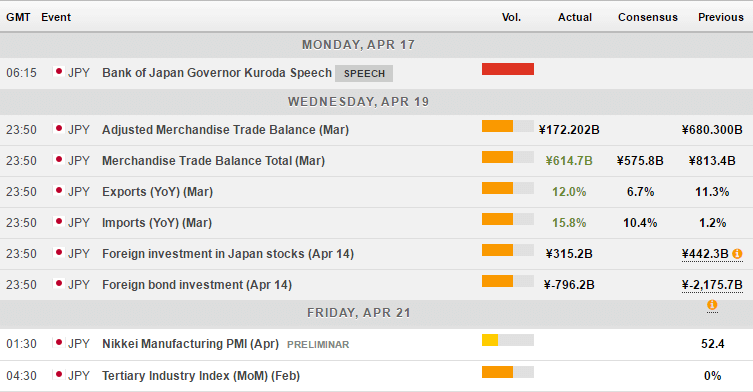Click Japan flag on Imports (YoY) row

(x=59, y=222)
